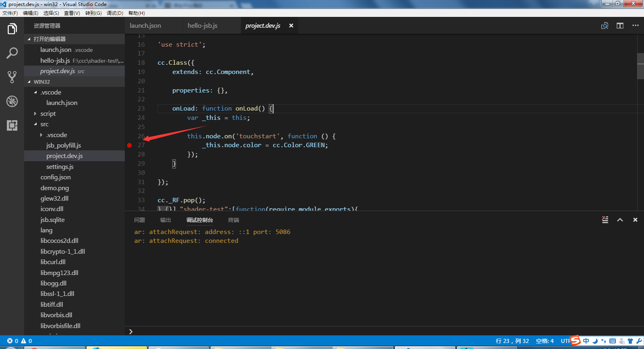Toggle Sogou punctuation mode icon

point(603,341)
